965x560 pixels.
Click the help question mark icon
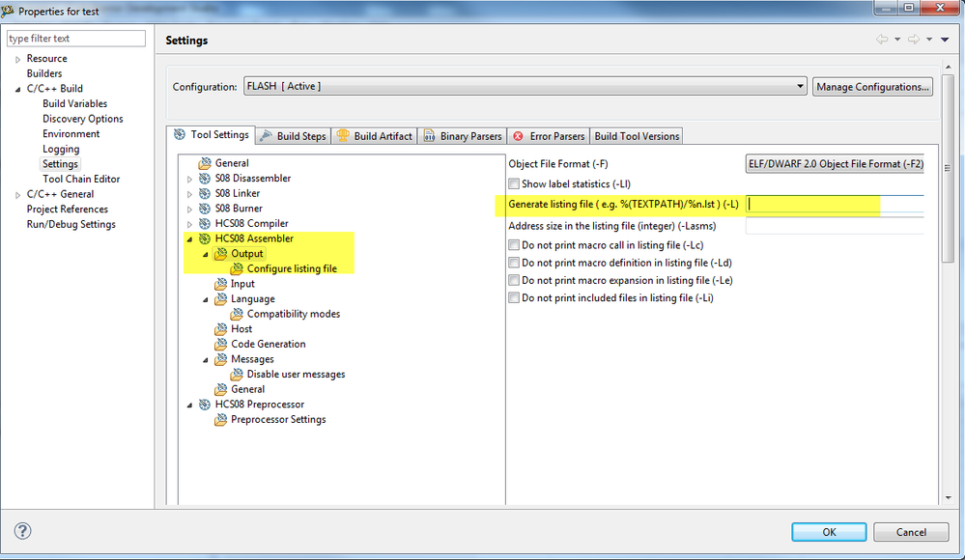point(23,531)
